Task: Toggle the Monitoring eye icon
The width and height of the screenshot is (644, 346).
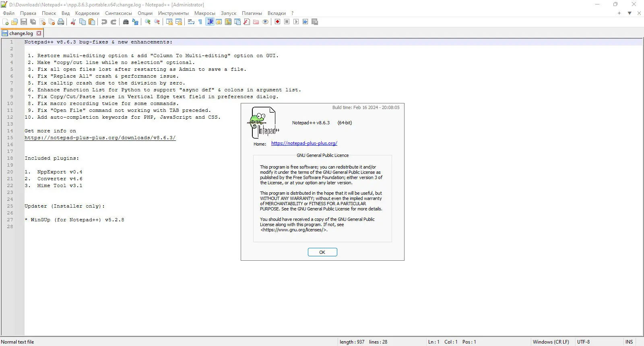Action: 265,22
